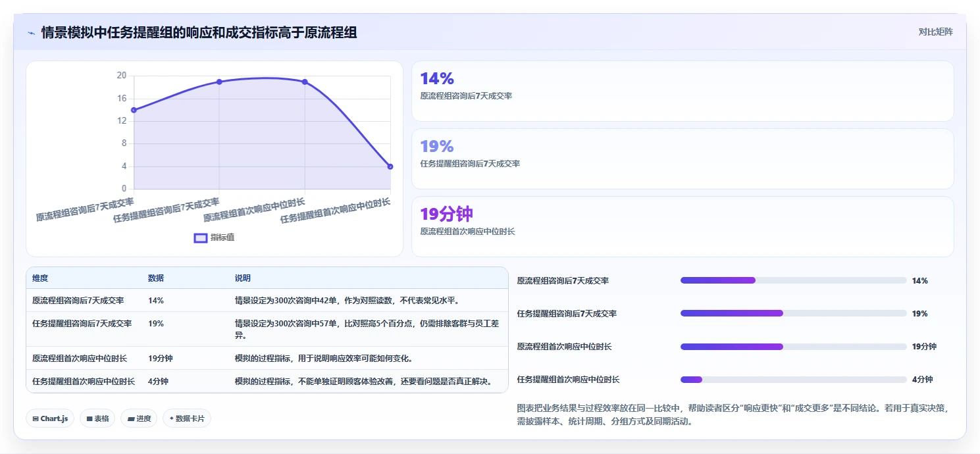Click the footer paragraph starting 图表把业务结果
Screen dimensions: 980x454
[733, 415]
